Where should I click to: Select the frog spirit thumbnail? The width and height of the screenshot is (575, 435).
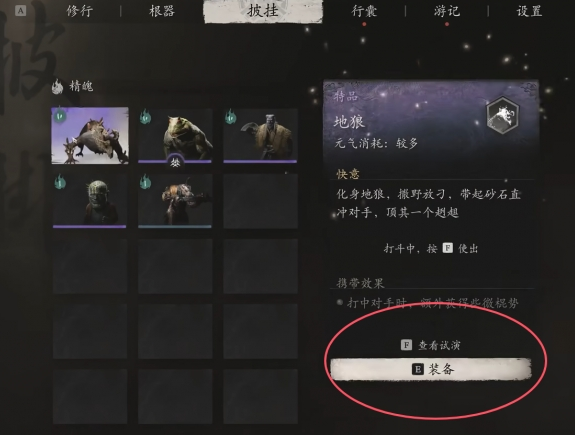point(175,135)
